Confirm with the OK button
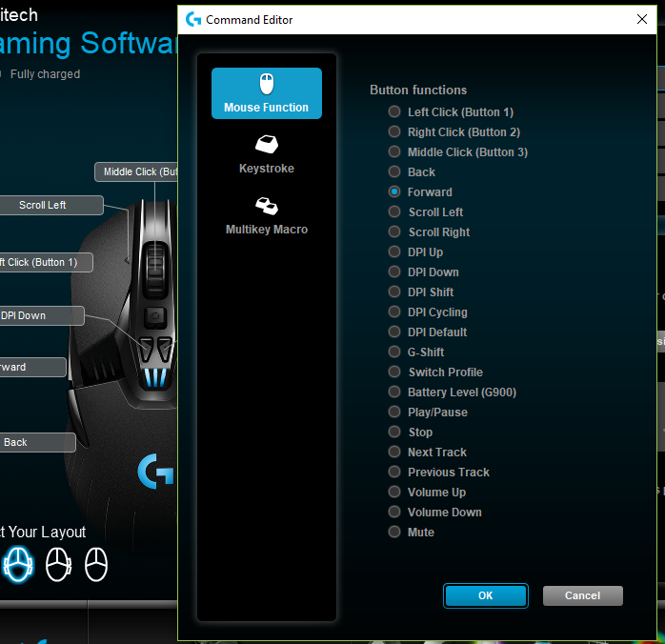 [486, 595]
